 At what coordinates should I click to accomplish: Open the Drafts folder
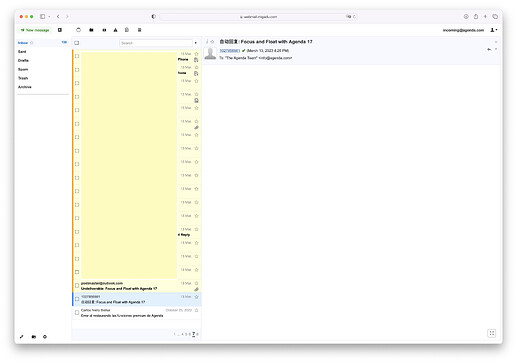coord(23,60)
